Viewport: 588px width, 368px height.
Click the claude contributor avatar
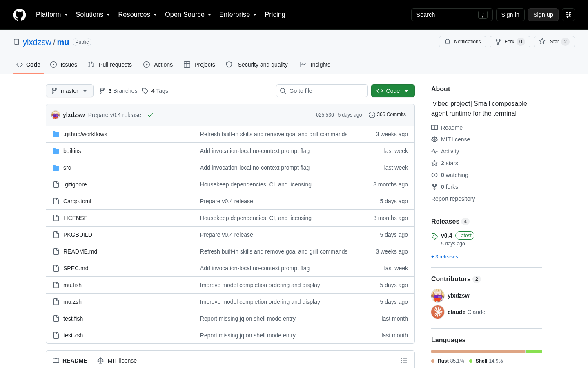tap(438, 312)
